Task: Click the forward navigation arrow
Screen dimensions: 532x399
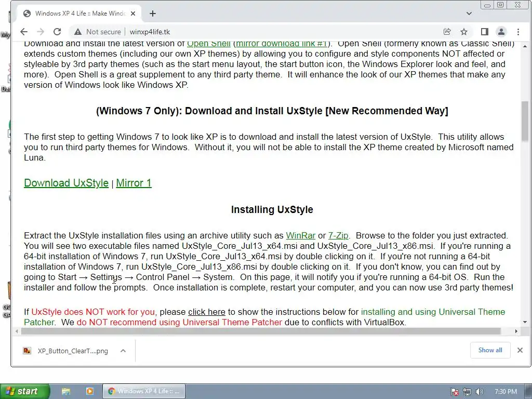Action: (41, 32)
